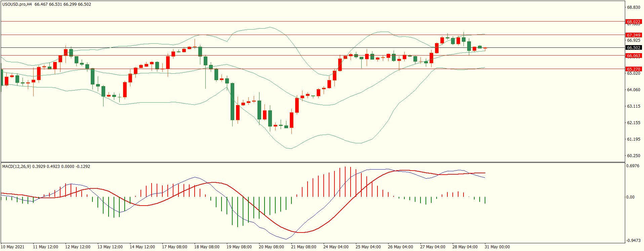This screenshot has height=251, width=644.
Task: Click the 68.830 price axis value
Action: tap(633, 7)
